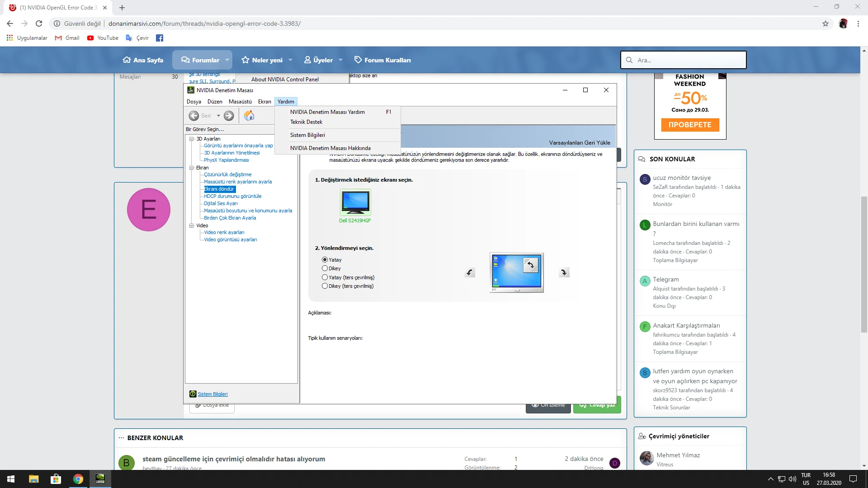The height and width of the screenshot is (488, 868).
Task: Choose Dikey (ters çevrilmiş) radio button
Action: 325,286
